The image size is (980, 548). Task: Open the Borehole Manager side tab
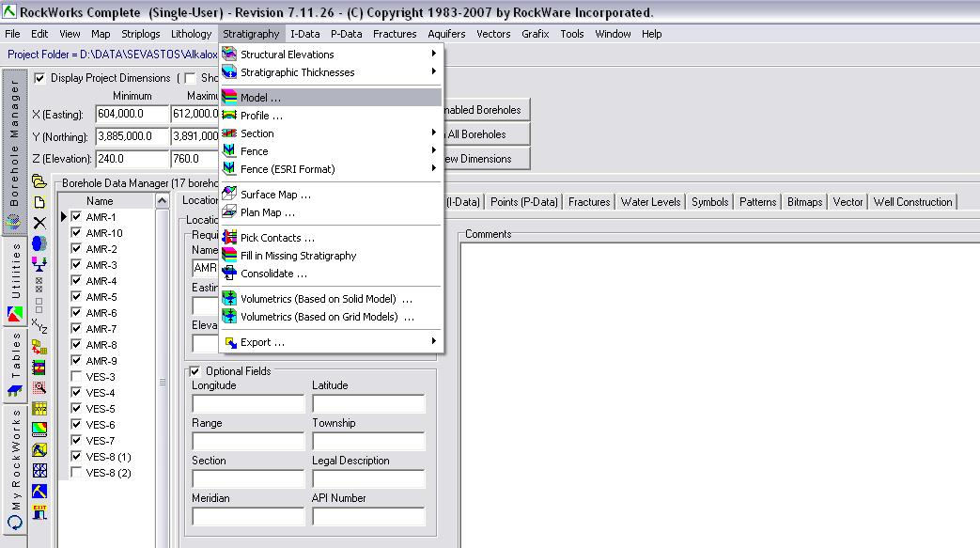click(14, 152)
